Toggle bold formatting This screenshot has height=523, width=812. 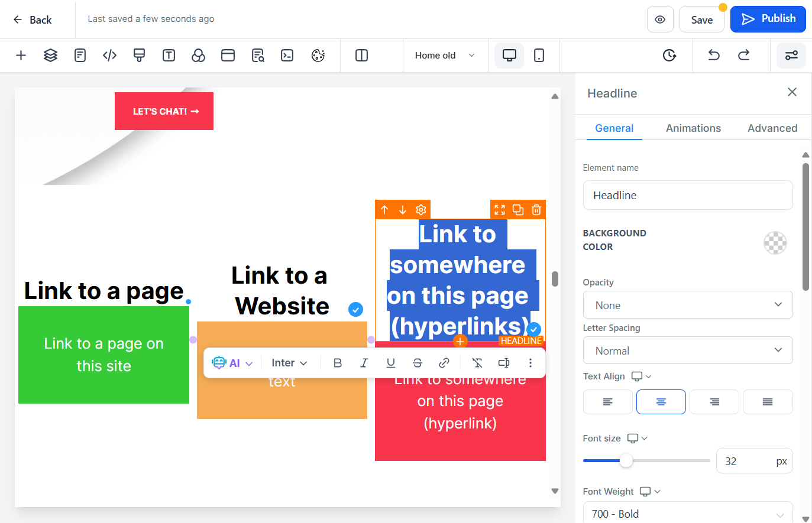tap(338, 363)
